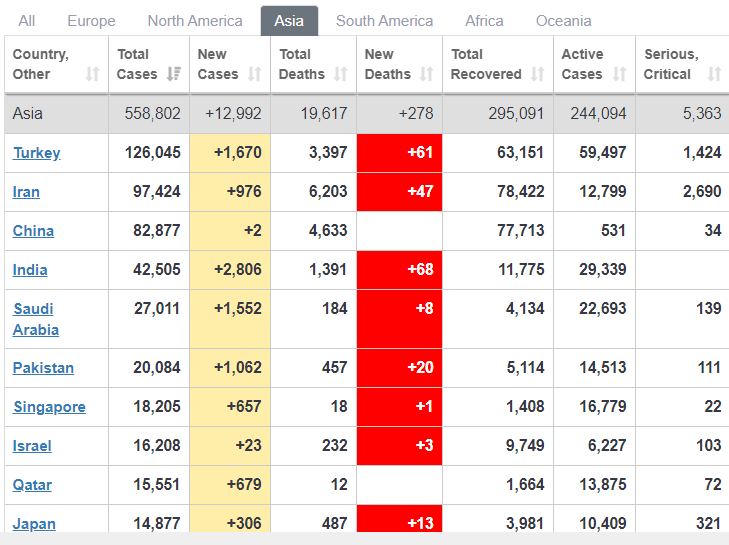
Task: Click the Total Recovered header label
Action: (486, 64)
